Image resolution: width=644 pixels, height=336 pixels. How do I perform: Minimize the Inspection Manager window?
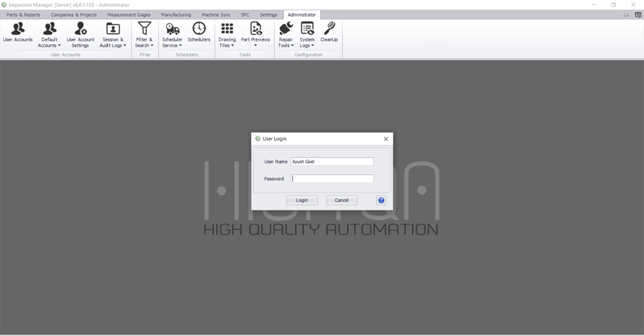pyautogui.click(x=594, y=5)
